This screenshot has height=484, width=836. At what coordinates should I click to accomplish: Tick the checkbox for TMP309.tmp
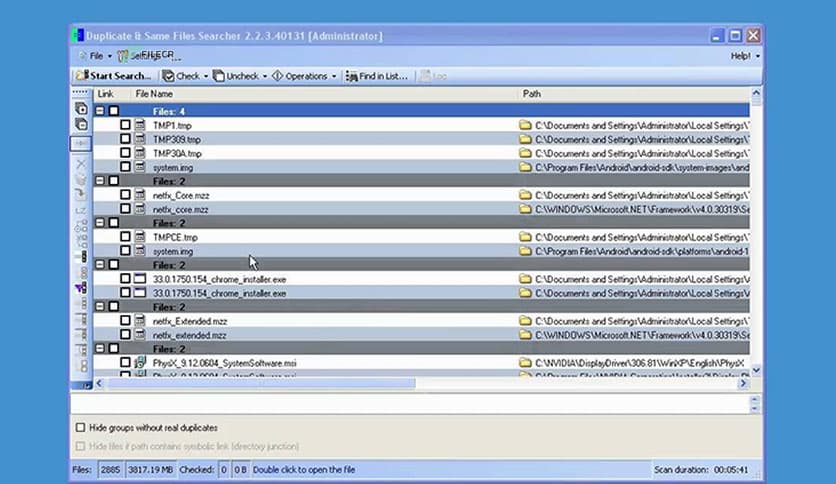tap(125, 139)
